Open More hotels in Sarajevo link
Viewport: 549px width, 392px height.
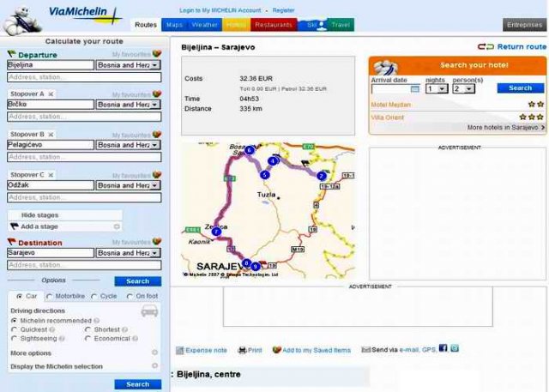[x=506, y=128]
